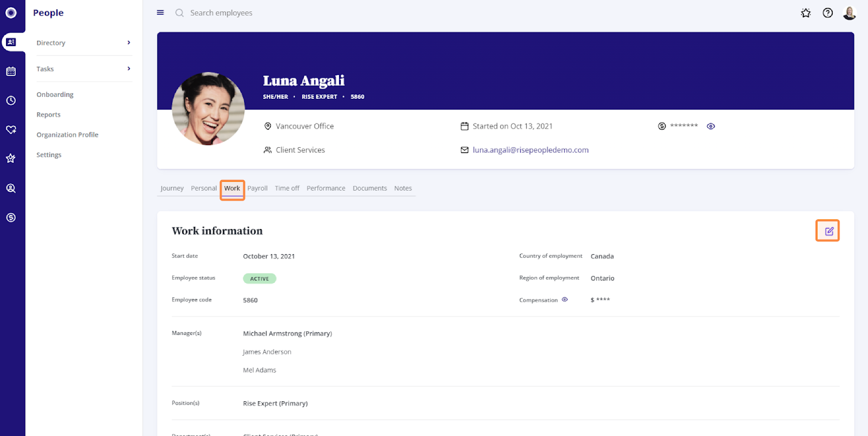Open Onboarding in sidebar
This screenshot has width=868, height=436.
(x=55, y=94)
